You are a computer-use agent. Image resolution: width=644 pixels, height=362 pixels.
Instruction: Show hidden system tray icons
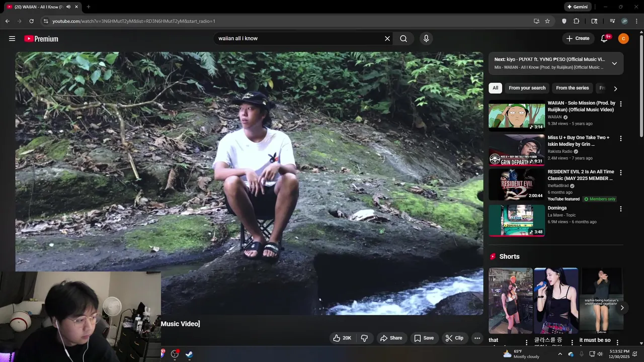tap(560, 354)
